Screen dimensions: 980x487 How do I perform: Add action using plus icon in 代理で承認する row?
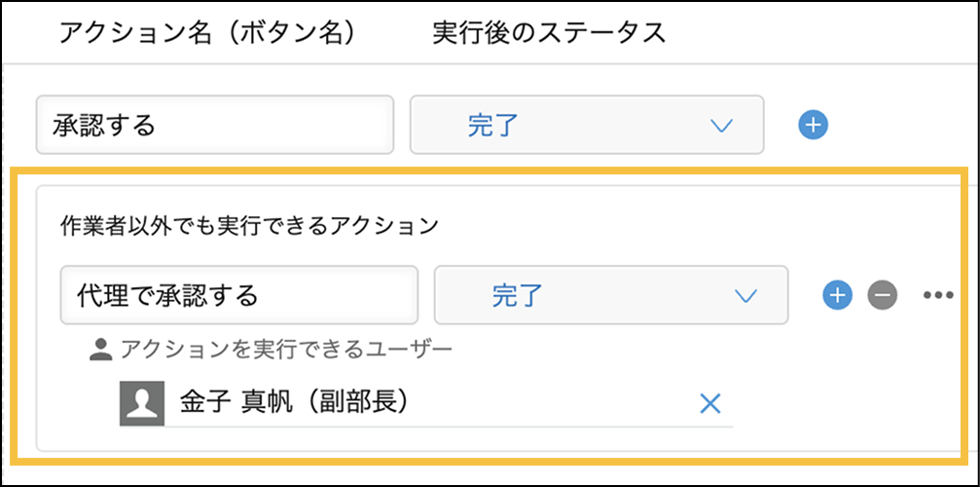(x=837, y=294)
